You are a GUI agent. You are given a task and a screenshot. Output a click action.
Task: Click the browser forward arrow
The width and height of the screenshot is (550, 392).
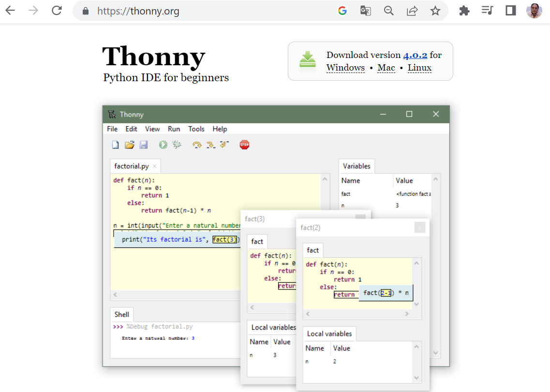33,11
